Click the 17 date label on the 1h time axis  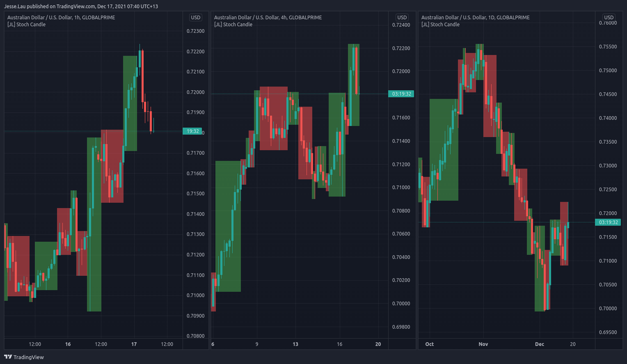click(134, 344)
